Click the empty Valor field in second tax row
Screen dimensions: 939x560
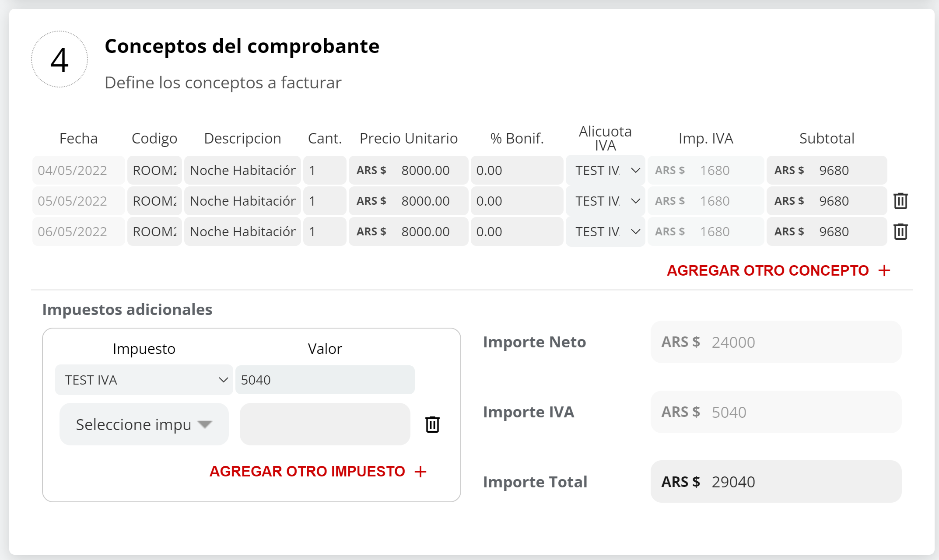pos(325,424)
